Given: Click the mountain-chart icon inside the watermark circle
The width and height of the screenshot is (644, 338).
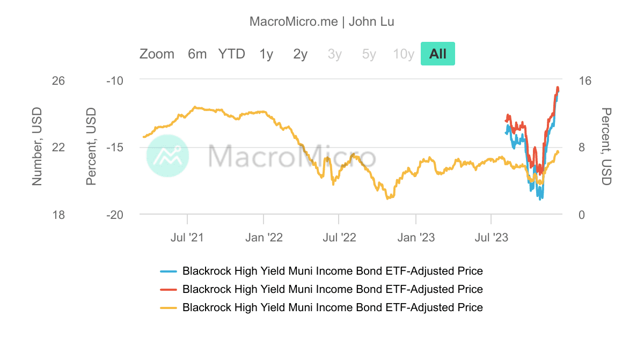Looking at the screenshot, I should tap(169, 155).
